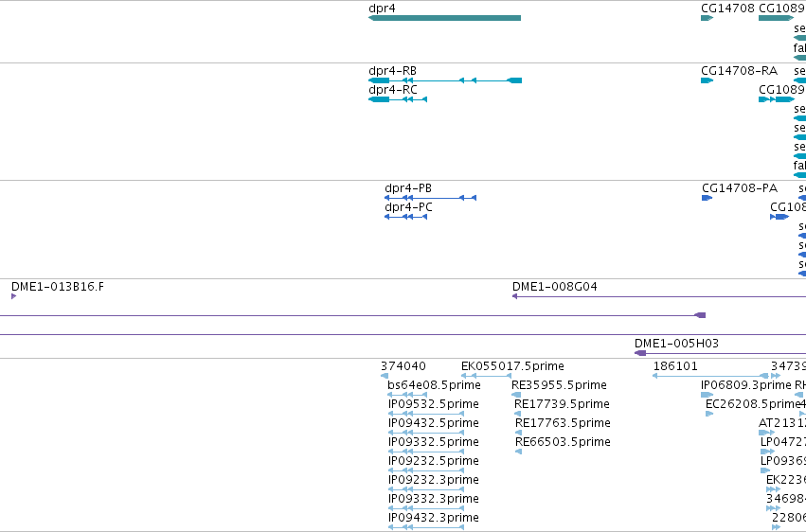Viewport: 806px width, 532px height.
Task: Click the EK055017.5prime label
Action: (512, 366)
